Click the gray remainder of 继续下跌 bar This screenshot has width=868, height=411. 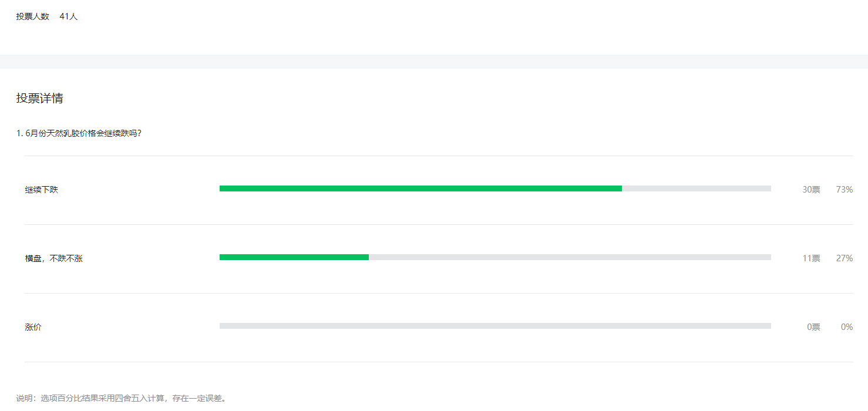(697, 188)
